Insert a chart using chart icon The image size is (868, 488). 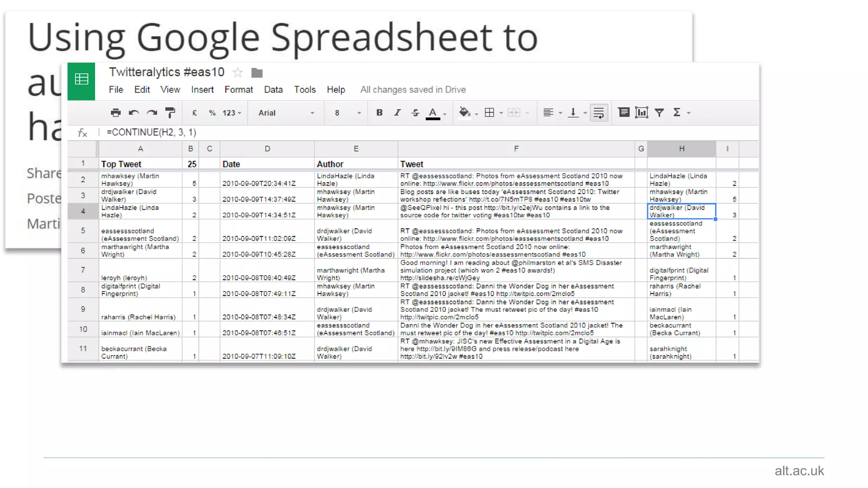(x=641, y=113)
